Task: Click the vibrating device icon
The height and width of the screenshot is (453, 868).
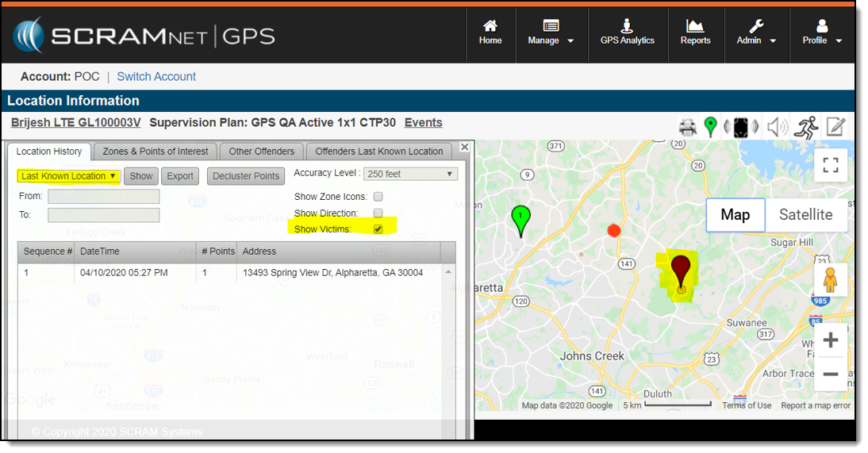Action: pos(740,127)
